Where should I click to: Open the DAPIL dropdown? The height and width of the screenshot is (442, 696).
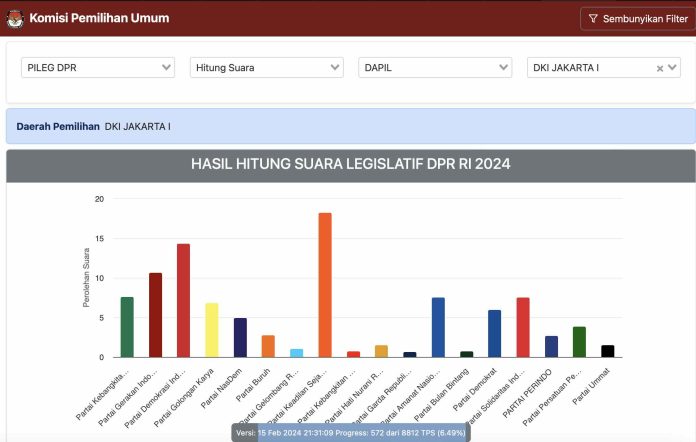(x=435, y=67)
